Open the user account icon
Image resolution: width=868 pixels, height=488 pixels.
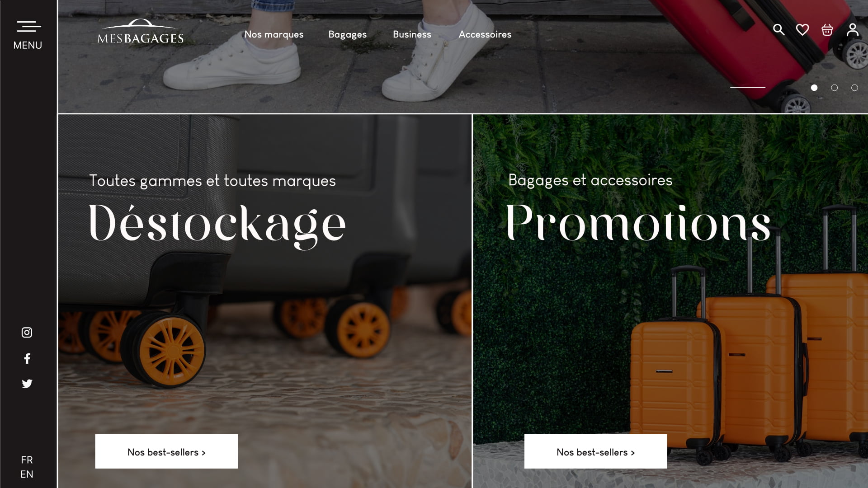[x=853, y=30]
